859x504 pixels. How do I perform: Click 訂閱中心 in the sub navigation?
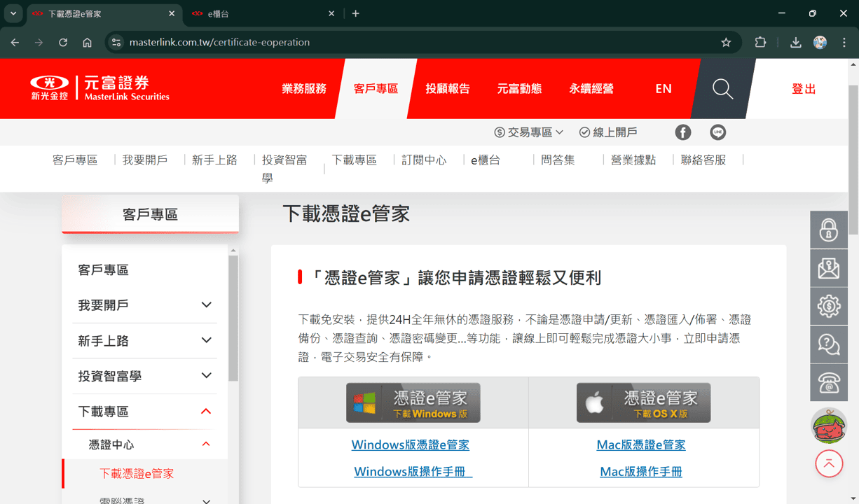tap(424, 160)
